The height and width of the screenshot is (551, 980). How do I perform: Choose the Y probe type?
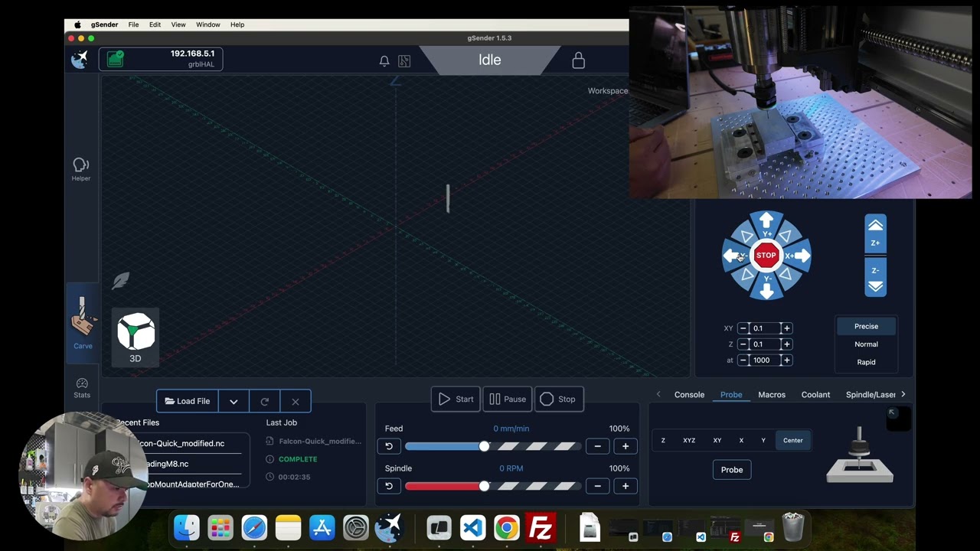click(x=763, y=440)
